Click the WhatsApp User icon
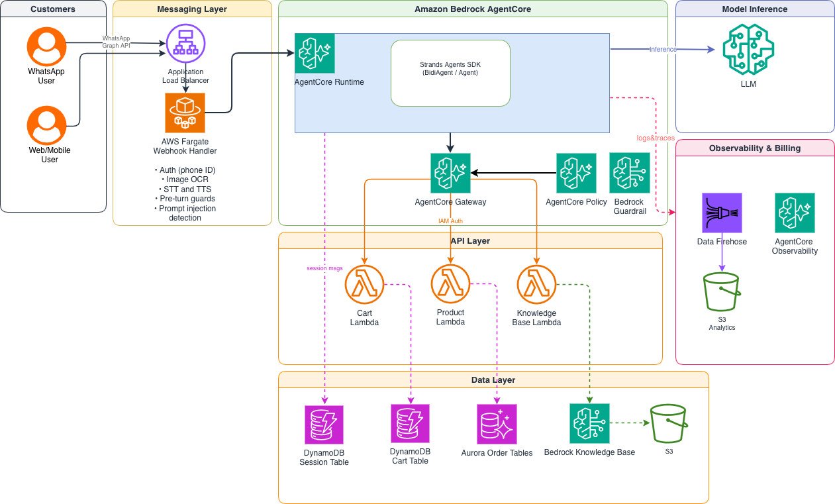The width and height of the screenshot is (835, 504). point(46,46)
